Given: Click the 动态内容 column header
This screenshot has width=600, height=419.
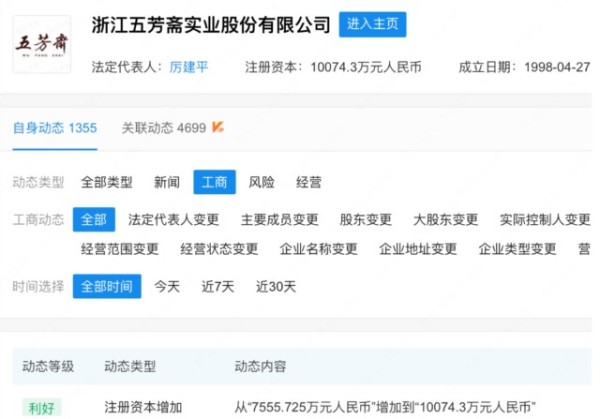Looking at the screenshot, I should coord(260,367).
